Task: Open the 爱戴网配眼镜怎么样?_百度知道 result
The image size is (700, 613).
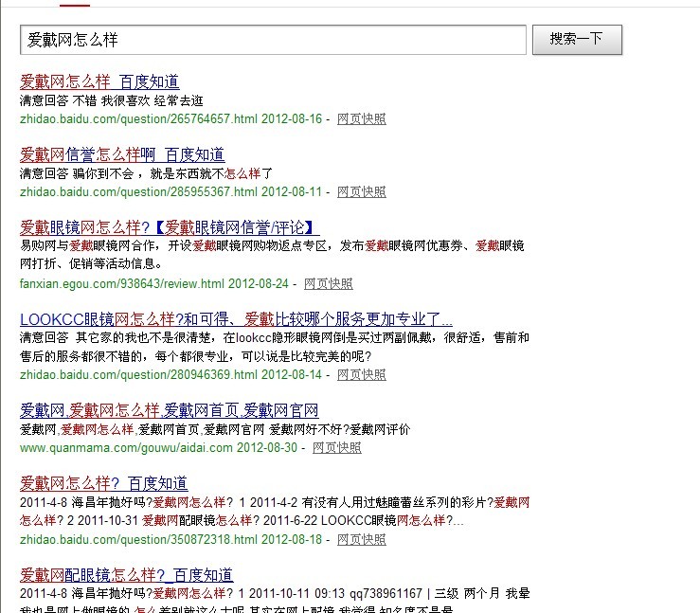Action: [126, 575]
